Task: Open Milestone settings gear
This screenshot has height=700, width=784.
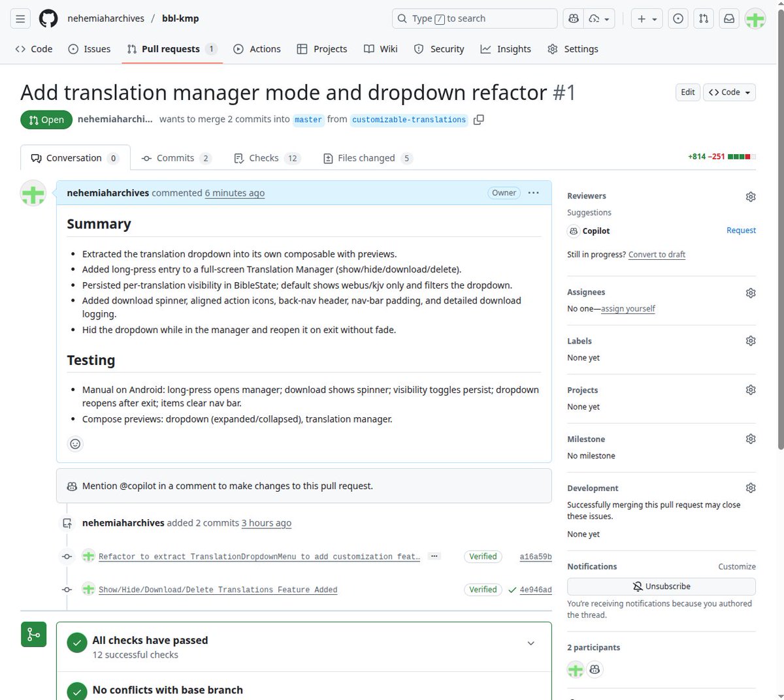Action: pyautogui.click(x=751, y=439)
